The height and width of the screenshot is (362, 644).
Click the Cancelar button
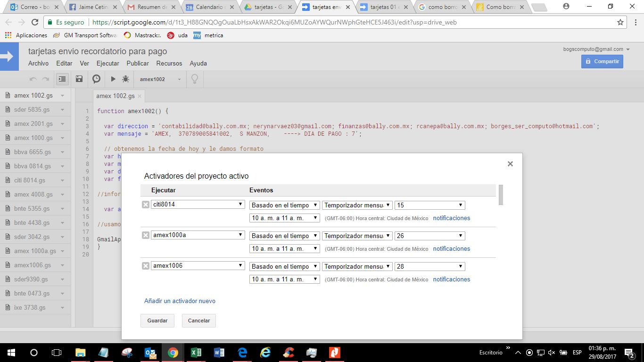coord(199,321)
